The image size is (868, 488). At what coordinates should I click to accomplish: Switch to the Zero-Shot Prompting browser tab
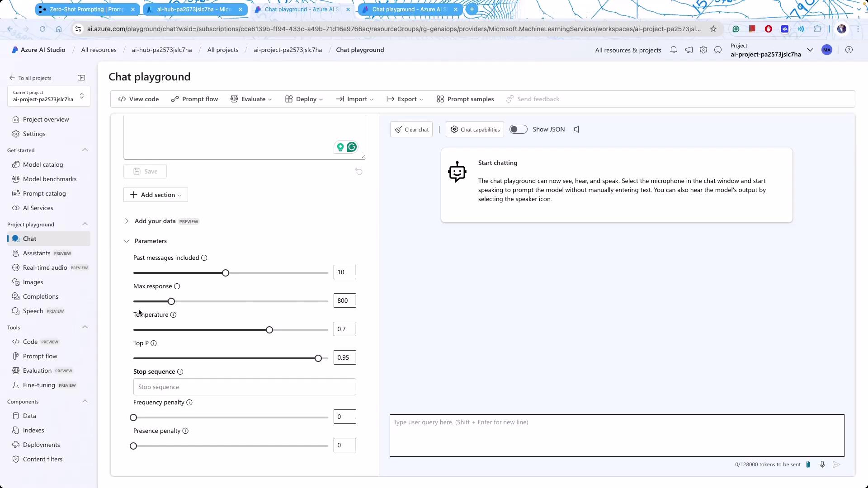(x=86, y=9)
